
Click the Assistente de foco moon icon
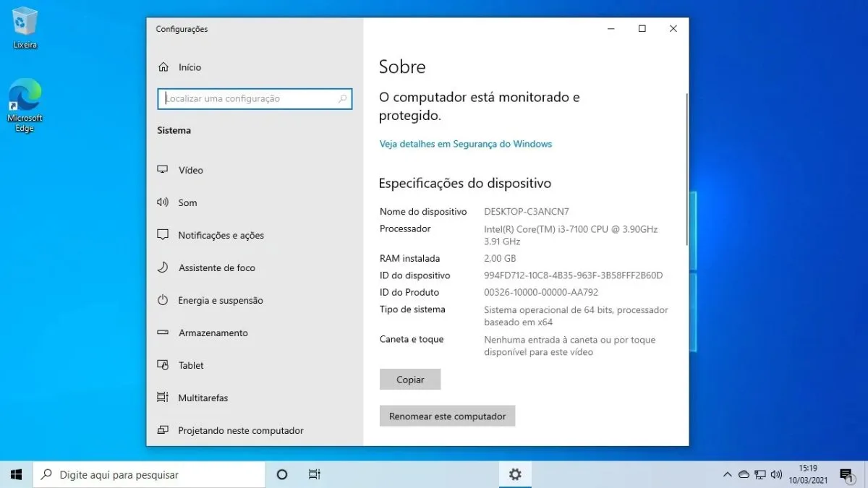163,267
